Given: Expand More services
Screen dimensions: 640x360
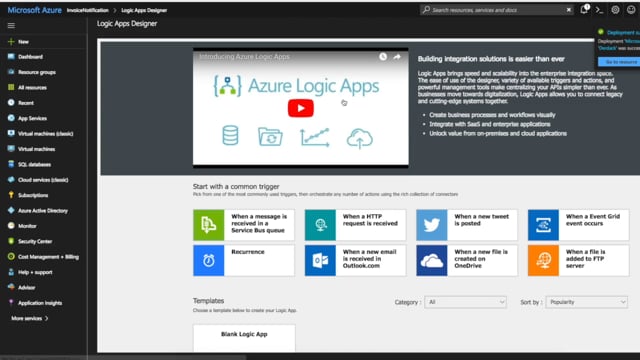Looking at the screenshot, I should (29, 318).
